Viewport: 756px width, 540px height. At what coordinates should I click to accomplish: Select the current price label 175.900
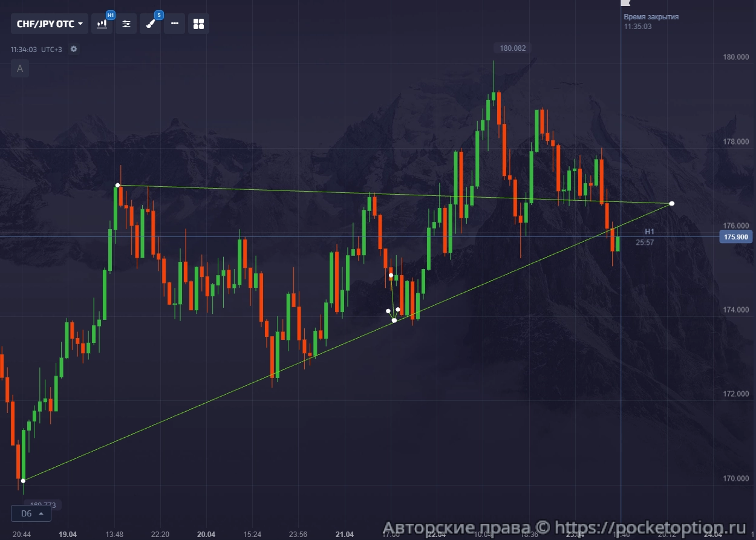[735, 237]
